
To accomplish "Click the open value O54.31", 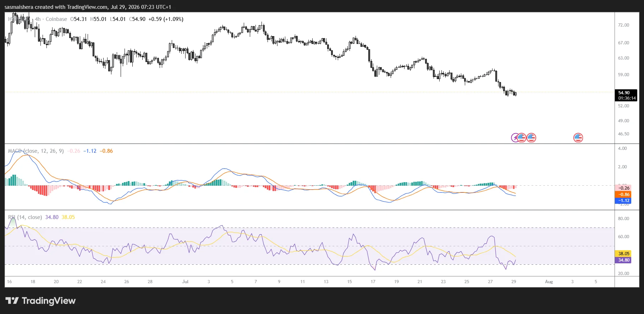I will point(78,19).
